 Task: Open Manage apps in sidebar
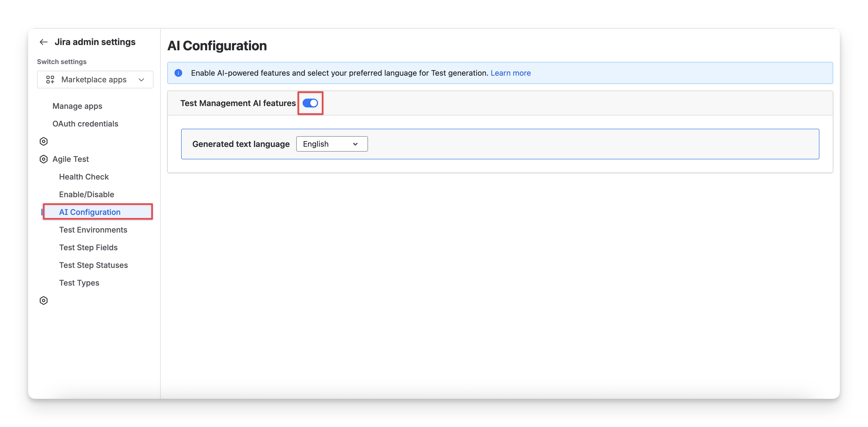click(77, 106)
